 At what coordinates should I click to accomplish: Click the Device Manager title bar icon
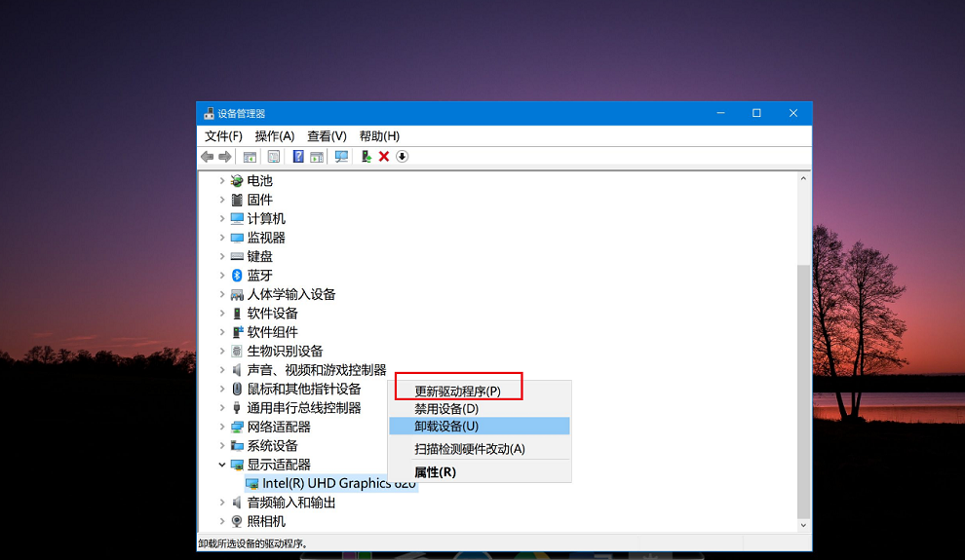[x=210, y=114]
